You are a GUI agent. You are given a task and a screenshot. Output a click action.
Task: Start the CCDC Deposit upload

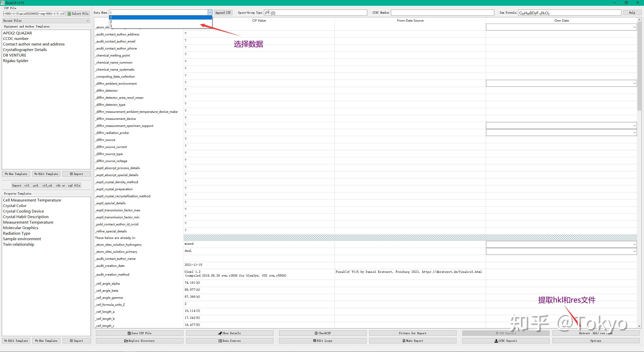tap(506, 341)
